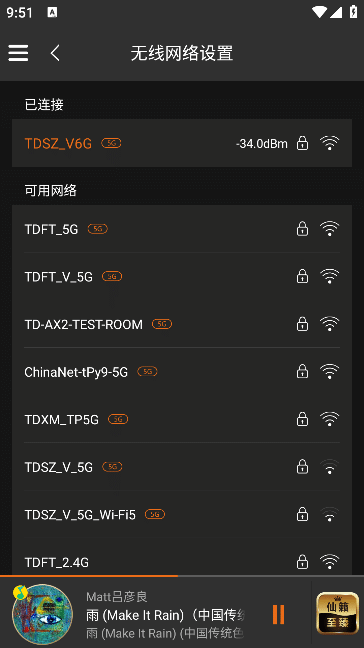This screenshot has height=648, width=364.
Task: Tap the -34.0dBm signal strength reading
Action: 262,144
